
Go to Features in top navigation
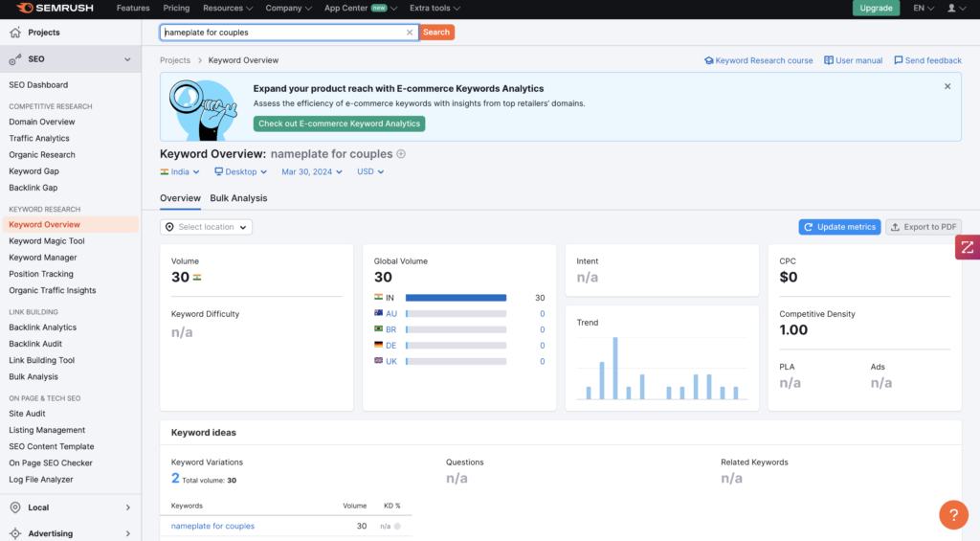coord(133,8)
